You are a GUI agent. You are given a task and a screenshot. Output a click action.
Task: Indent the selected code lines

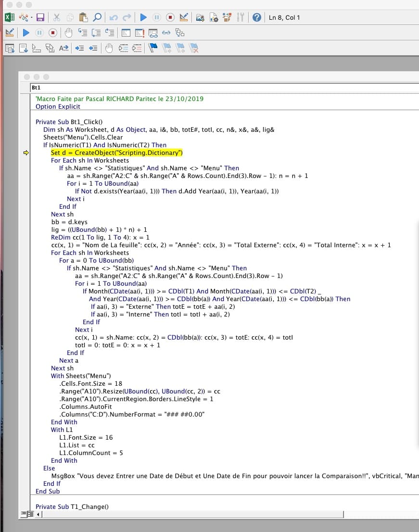click(x=80, y=48)
